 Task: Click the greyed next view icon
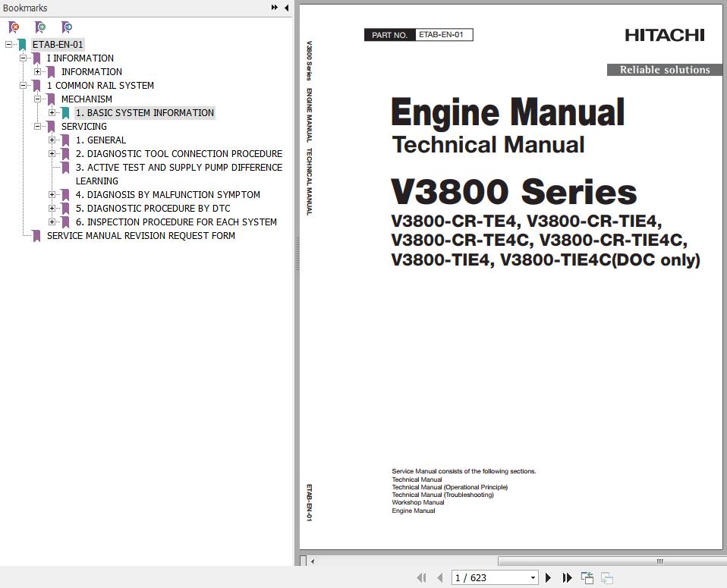point(607,578)
